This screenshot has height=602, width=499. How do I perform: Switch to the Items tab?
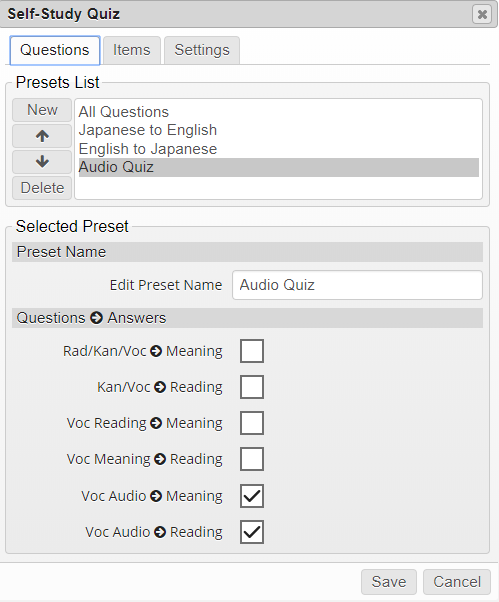132,50
